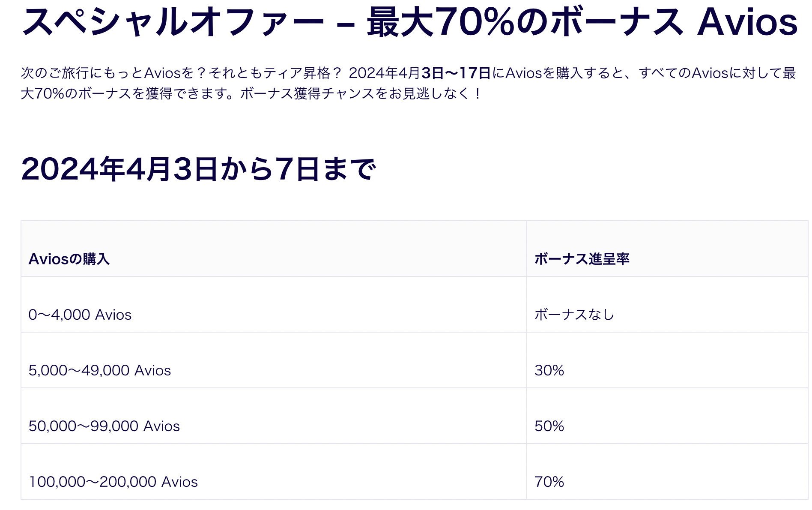Click the スペシャルオファー main heading
The width and height of the screenshot is (812, 510).
pyautogui.click(x=409, y=21)
